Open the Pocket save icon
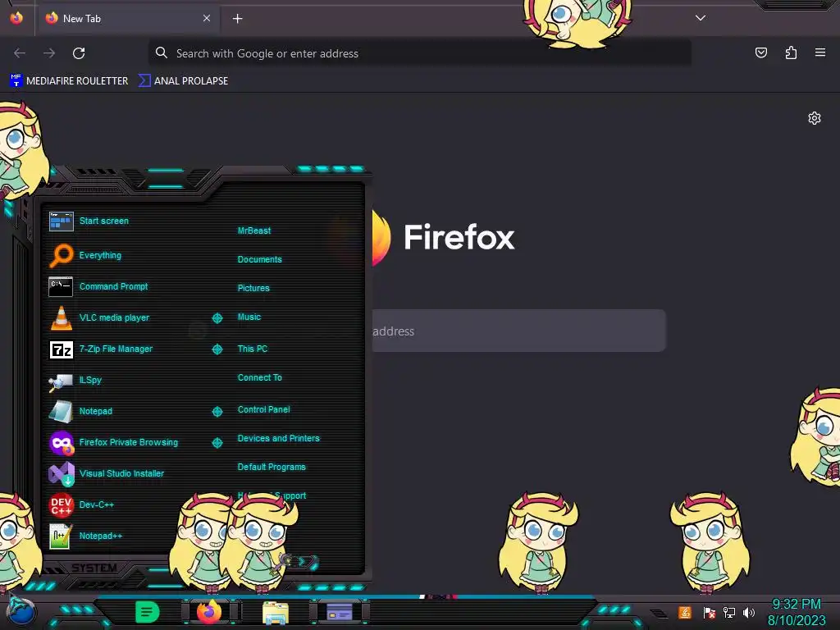This screenshot has height=630, width=840. (761, 52)
